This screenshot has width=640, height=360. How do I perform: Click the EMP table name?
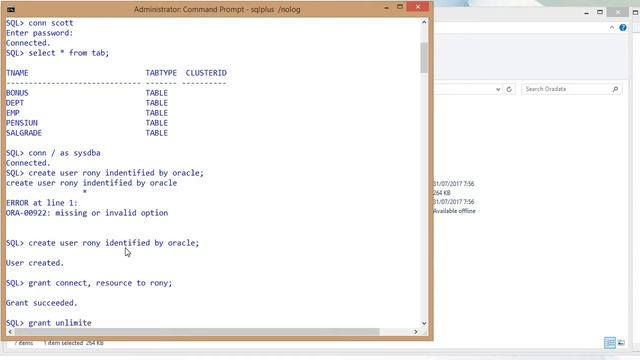tap(13, 113)
